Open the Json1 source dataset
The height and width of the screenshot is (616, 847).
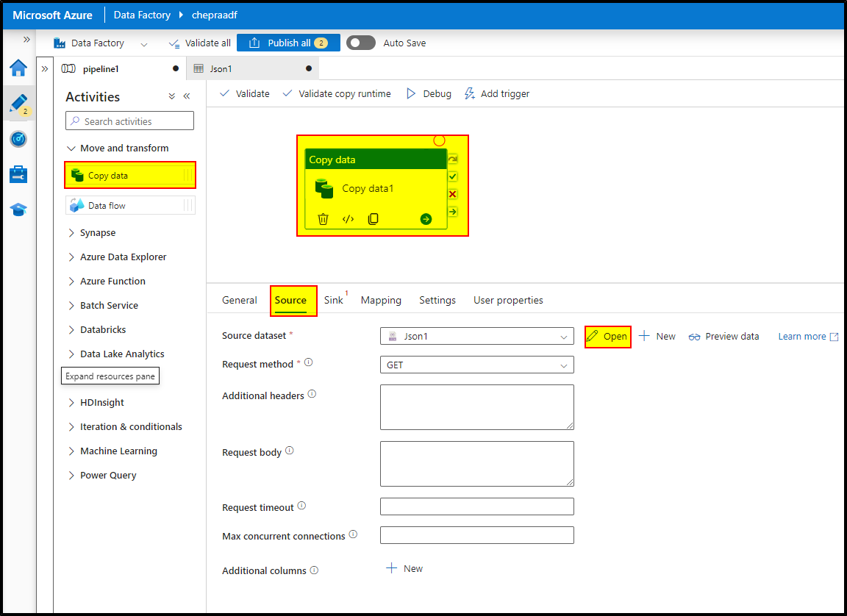607,337
